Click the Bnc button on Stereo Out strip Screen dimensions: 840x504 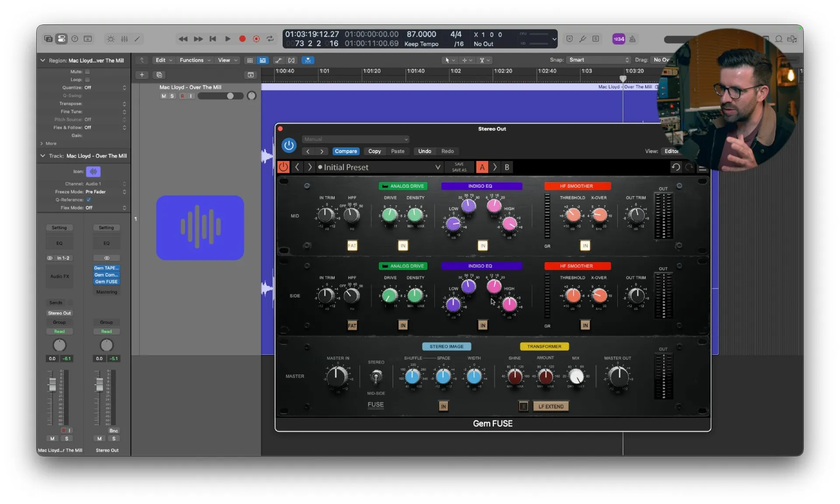click(x=114, y=431)
